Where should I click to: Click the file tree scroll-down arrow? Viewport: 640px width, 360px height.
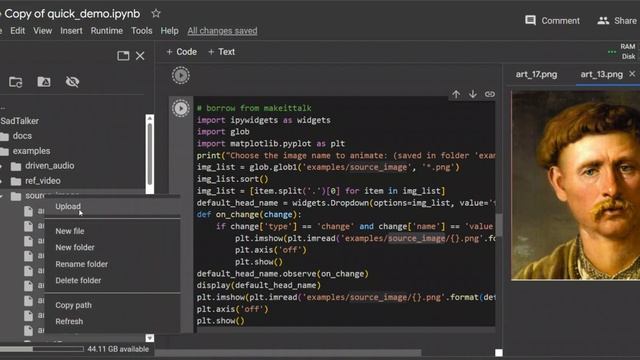coord(150,338)
